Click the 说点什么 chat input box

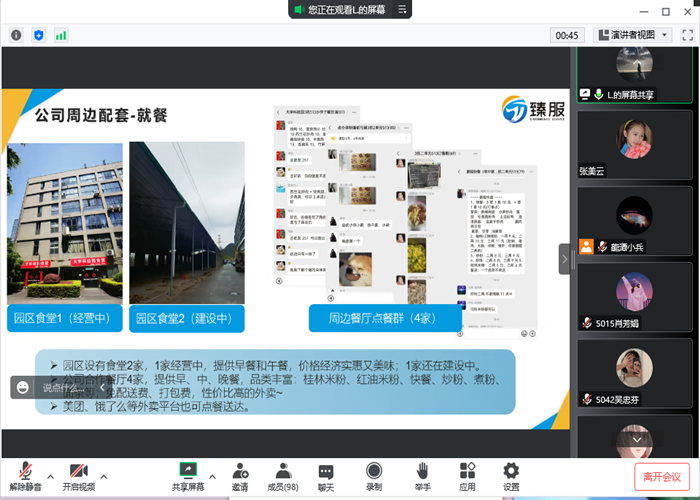[x=60, y=387]
